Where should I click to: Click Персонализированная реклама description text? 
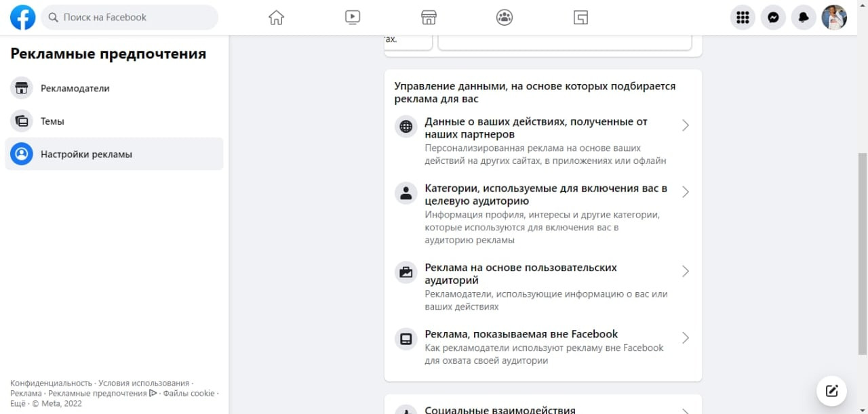click(545, 154)
